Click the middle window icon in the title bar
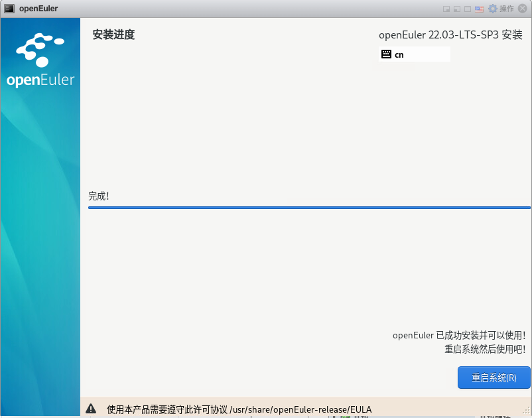Screen dimensions: 532x418 coord(456,9)
